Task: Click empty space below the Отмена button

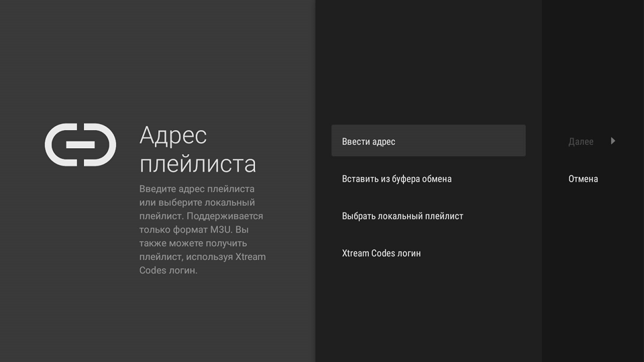Action: coord(593,268)
